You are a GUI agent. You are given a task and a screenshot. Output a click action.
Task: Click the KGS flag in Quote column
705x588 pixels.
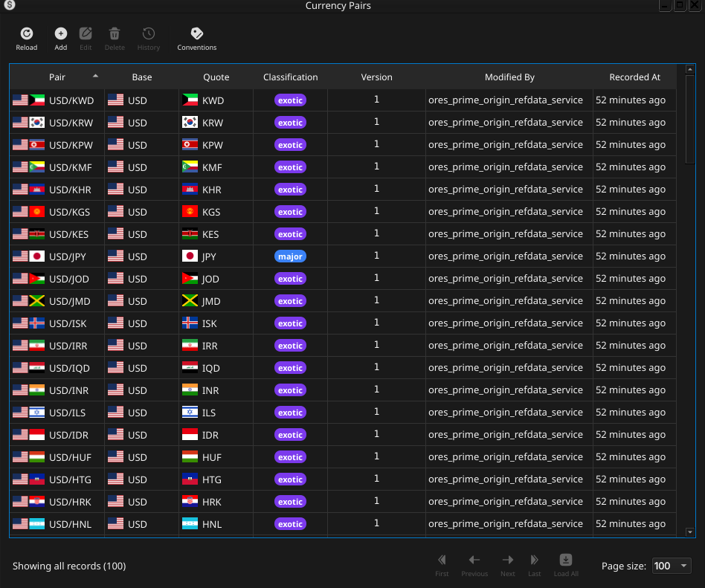click(190, 211)
